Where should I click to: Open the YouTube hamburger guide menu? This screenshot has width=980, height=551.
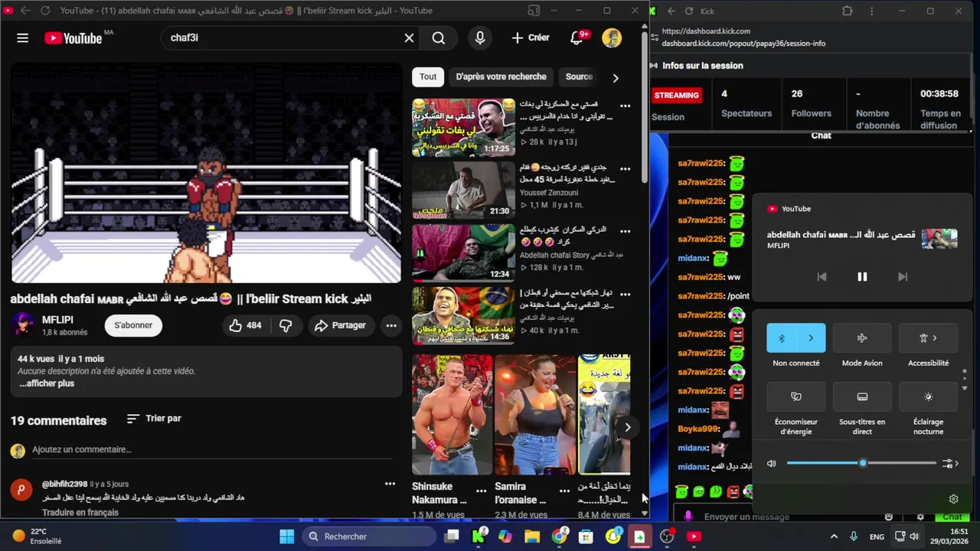23,37
